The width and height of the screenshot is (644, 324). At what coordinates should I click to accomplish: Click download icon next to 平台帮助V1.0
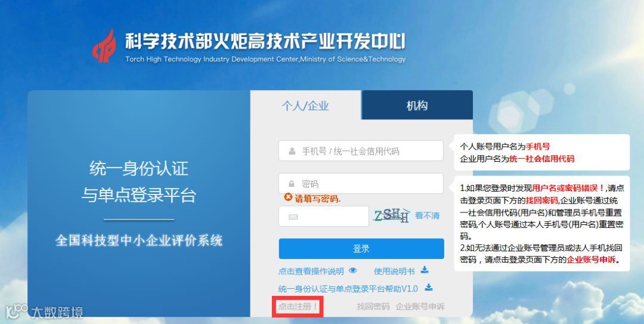429,287
